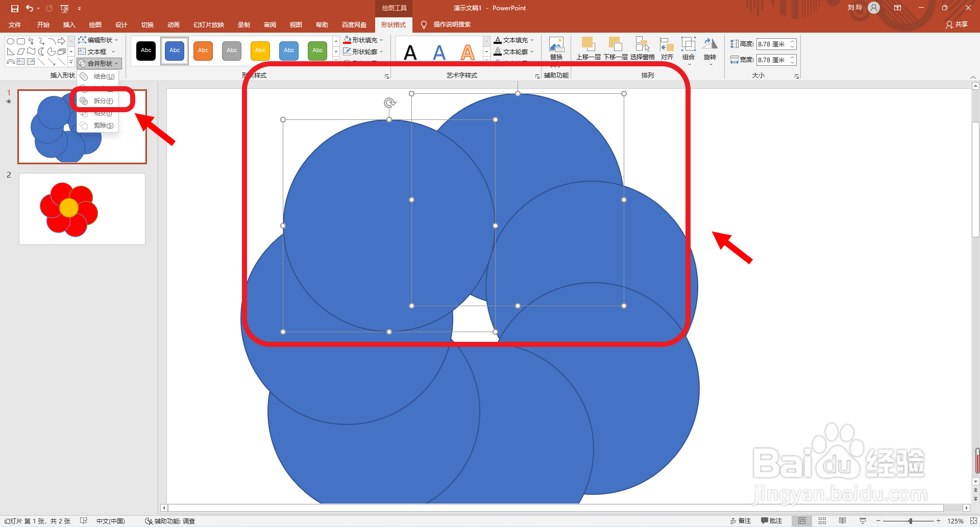The height and width of the screenshot is (527, 980).
Task: Open the 形状轮廓 shape outline dropdown
Action: pyautogui.click(x=363, y=52)
